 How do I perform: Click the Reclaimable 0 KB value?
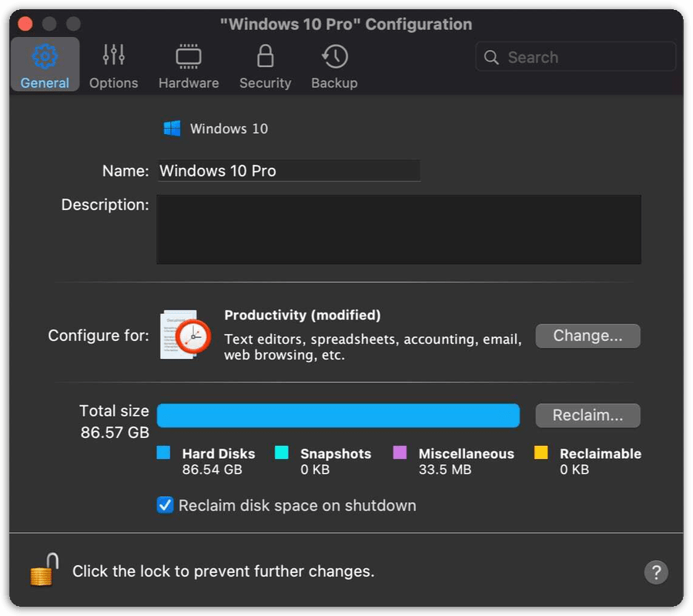(x=574, y=469)
